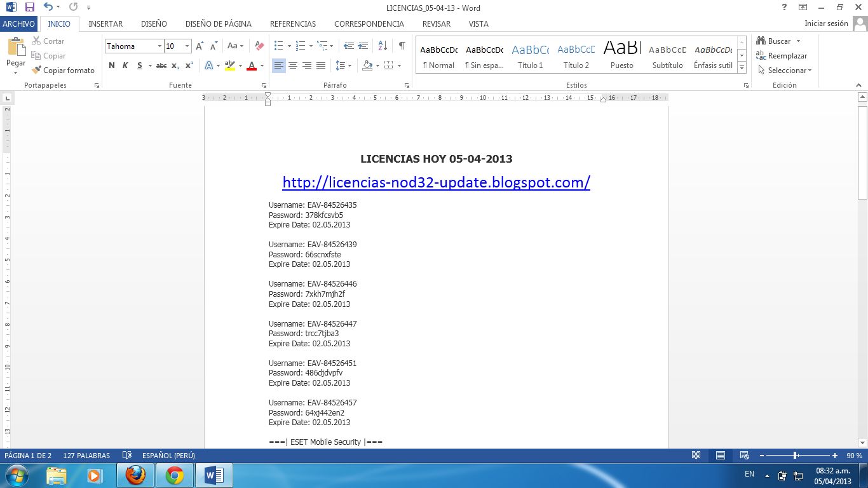The image size is (868, 488).
Task: Switch to DISEÑO DE PÁGINA tab
Action: click(219, 24)
